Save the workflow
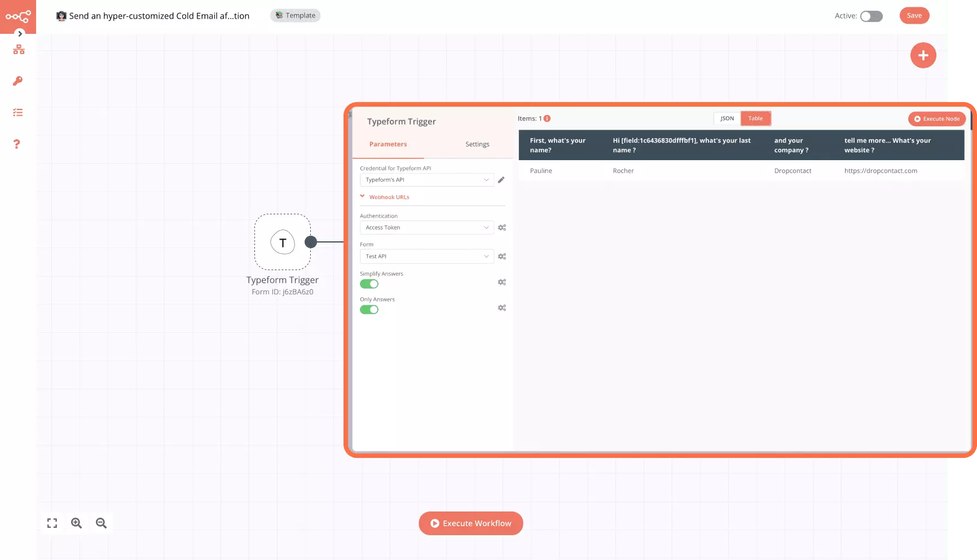 (914, 15)
